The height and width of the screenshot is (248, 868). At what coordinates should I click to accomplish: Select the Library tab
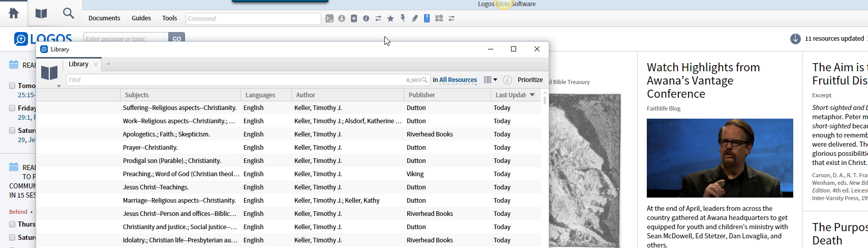click(x=78, y=64)
